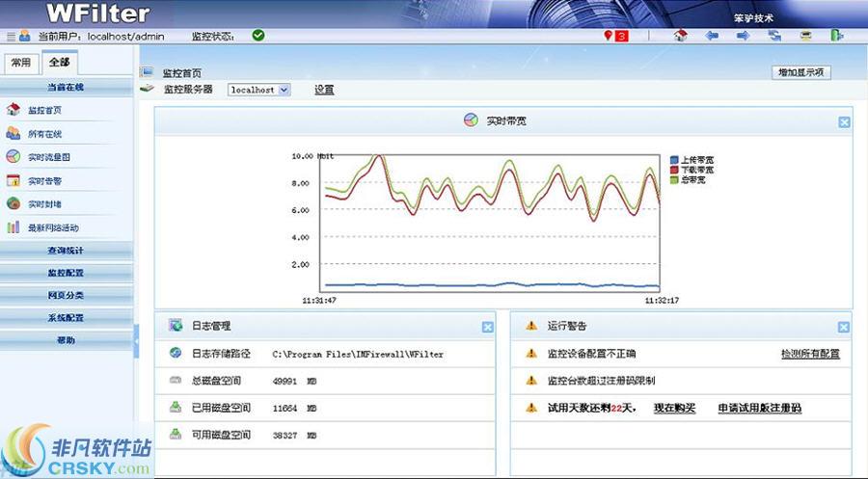Click the 11664 MB used disk value
868x479 pixels.
tap(294, 409)
